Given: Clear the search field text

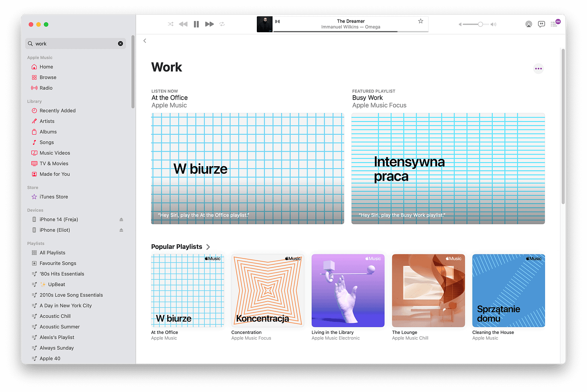Looking at the screenshot, I should click(x=121, y=44).
